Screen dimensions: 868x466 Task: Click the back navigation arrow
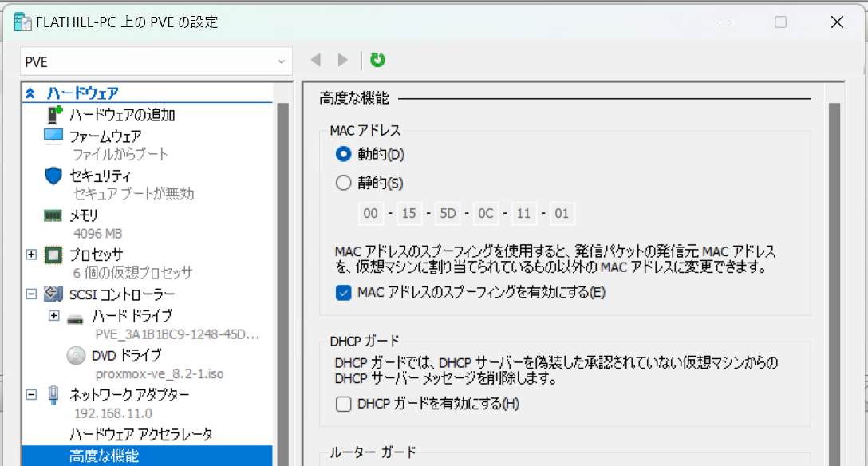point(315,59)
